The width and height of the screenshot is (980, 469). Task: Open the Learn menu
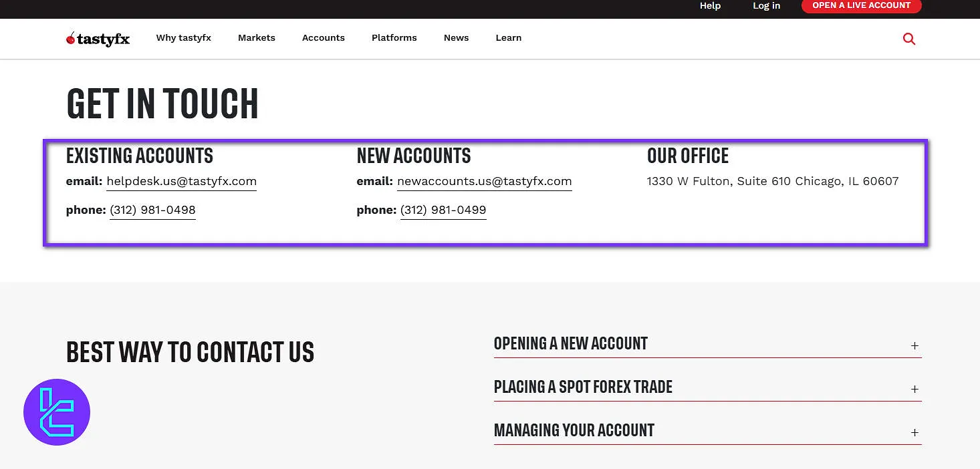click(509, 38)
